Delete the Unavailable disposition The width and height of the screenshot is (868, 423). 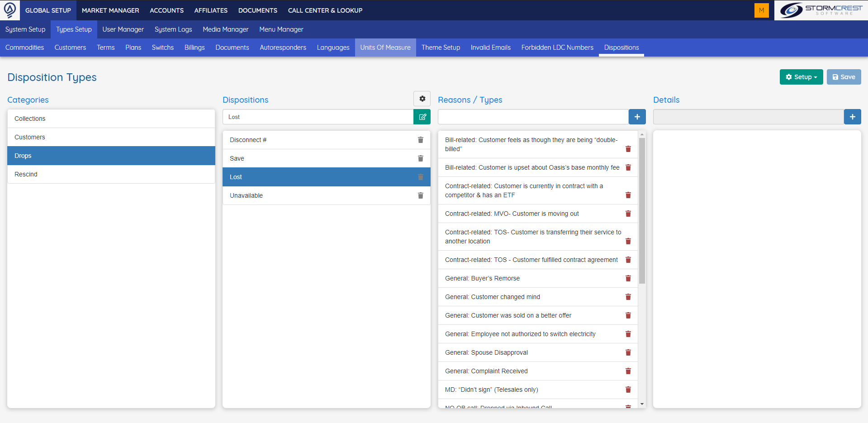click(420, 195)
